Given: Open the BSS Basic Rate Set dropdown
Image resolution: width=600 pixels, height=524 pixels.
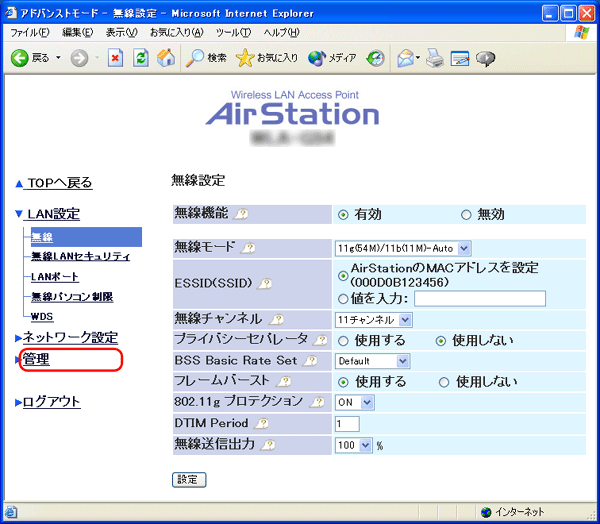Looking at the screenshot, I should tap(373, 361).
